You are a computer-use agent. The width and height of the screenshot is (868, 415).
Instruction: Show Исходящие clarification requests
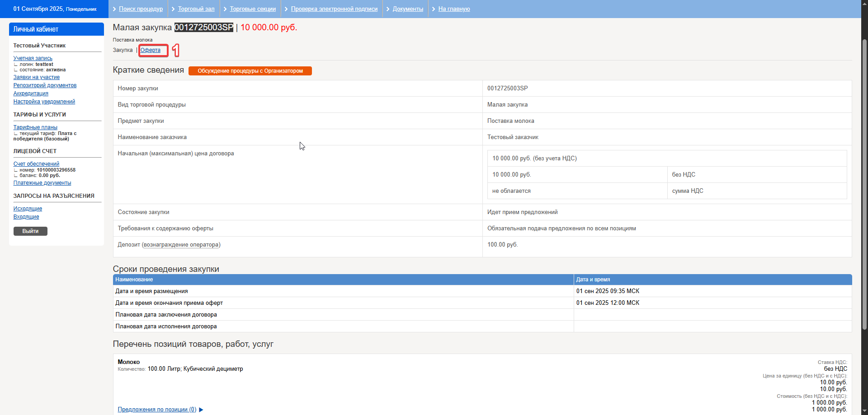click(28, 209)
